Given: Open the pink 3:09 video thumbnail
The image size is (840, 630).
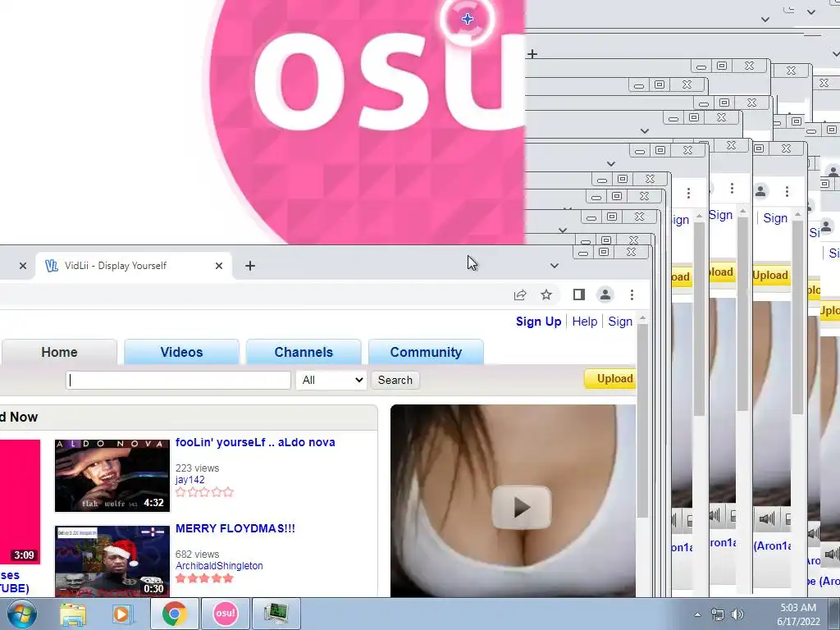Looking at the screenshot, I should 20,502.
